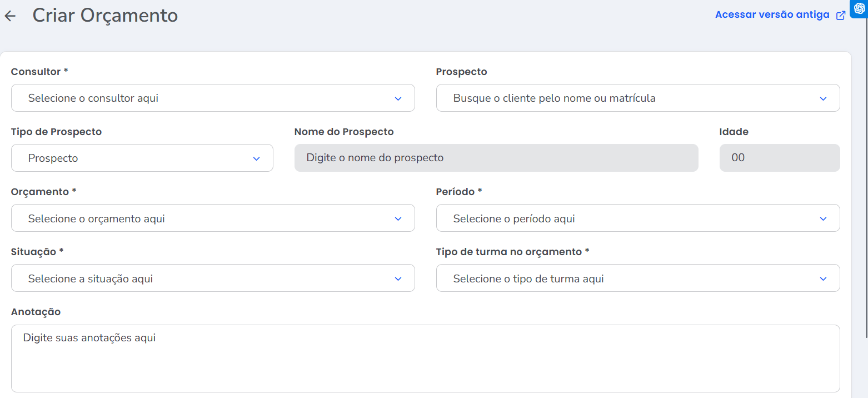Click the chevron arrow in Prospecto field
This screenshot has width=868, height=398.
click(x=823, y=98)
